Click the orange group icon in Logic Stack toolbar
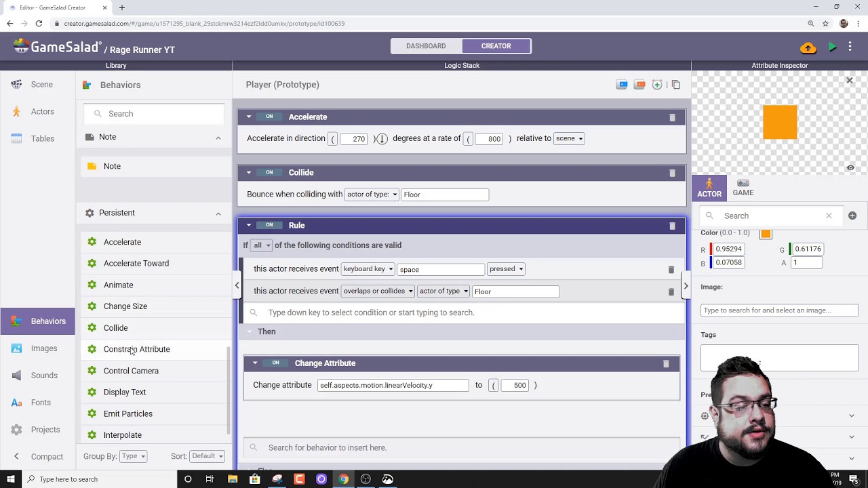The height and width of the screenshot is (488, 868). pos(639,85)
